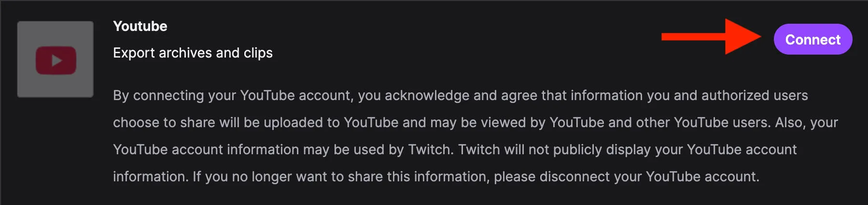Click the line starting 'YouTube account information'
The height and width of the screenshot is (205, 868).
455,149
